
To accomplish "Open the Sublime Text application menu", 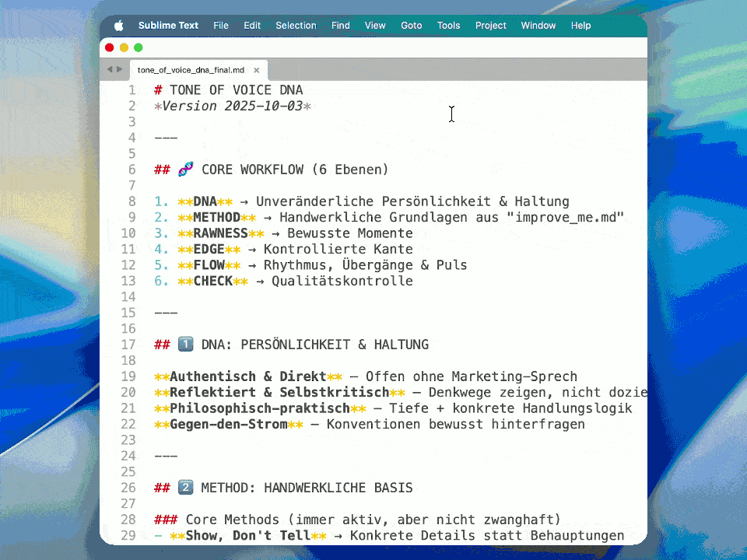I will click(168, 26).
